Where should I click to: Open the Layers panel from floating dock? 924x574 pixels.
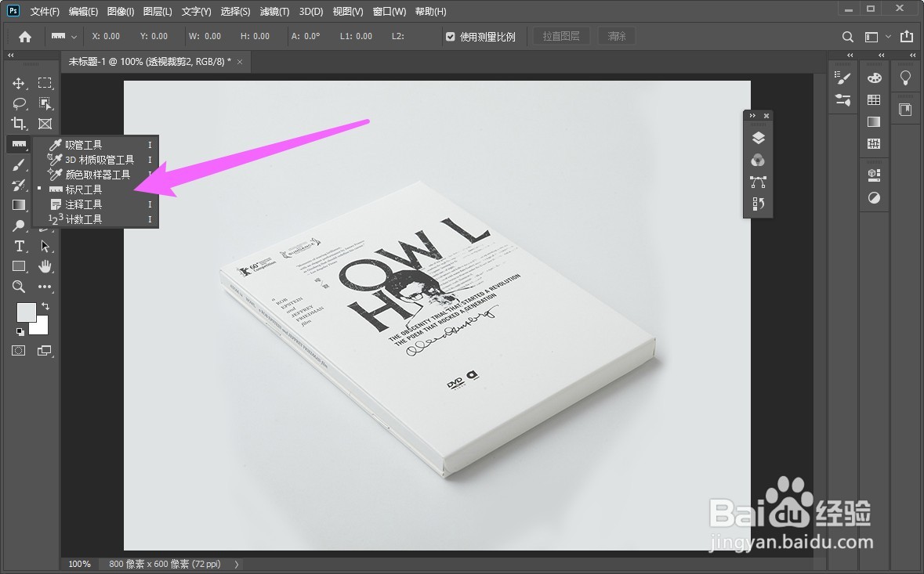[759, 138]
